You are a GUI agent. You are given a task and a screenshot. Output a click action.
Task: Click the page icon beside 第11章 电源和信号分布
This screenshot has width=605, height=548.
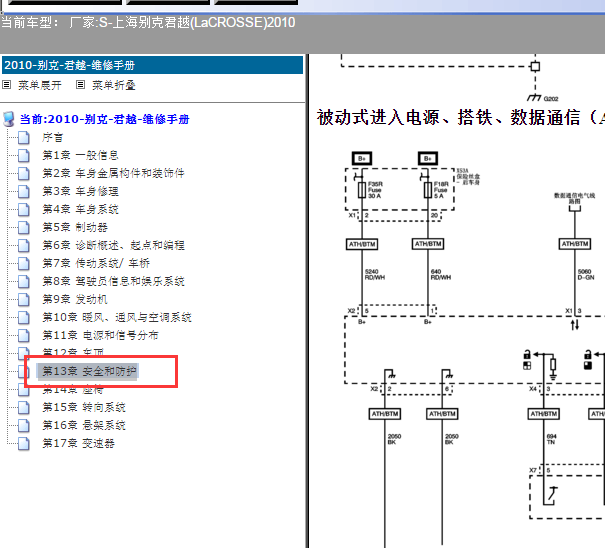tap(24, 336)
